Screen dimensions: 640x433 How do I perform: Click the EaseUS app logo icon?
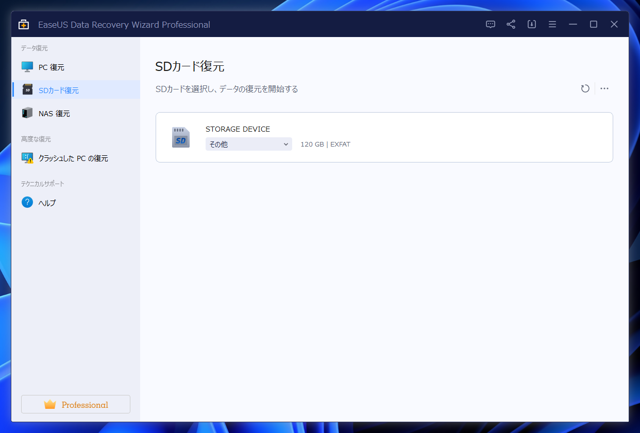[24, 24]
